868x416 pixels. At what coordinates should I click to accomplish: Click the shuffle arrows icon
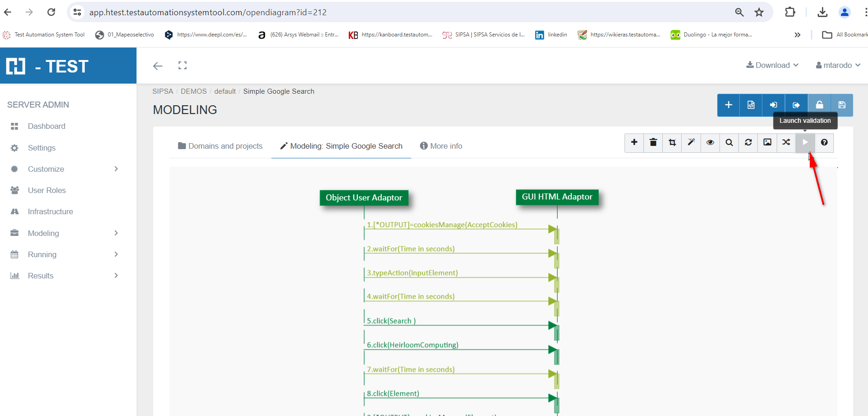pyautogui.click(x=786, y=143)
